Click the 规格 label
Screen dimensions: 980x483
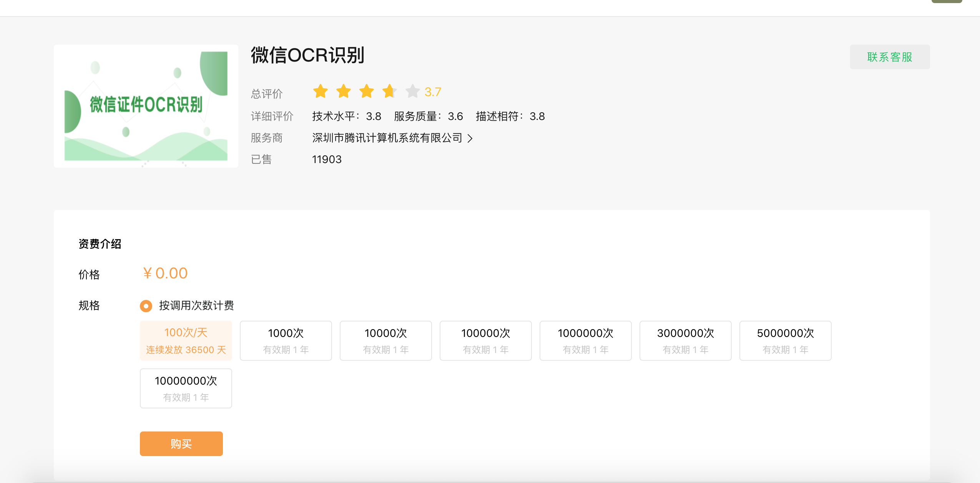[89, 305]
